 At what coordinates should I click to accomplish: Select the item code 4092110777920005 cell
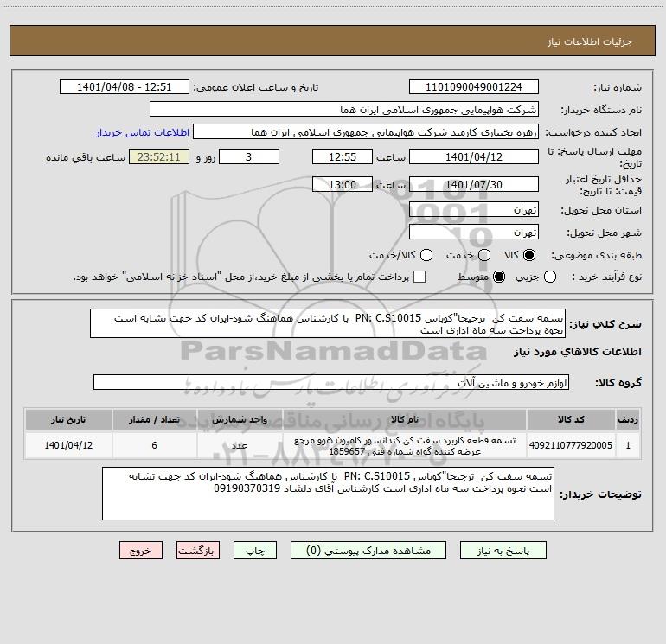tap(571, 445)
